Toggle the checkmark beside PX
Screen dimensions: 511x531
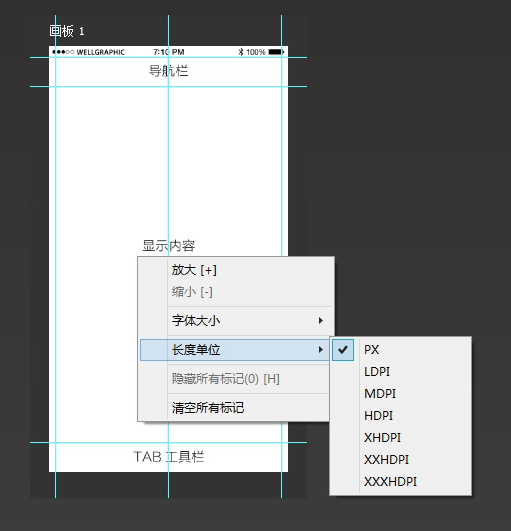[x=343, y=349]
